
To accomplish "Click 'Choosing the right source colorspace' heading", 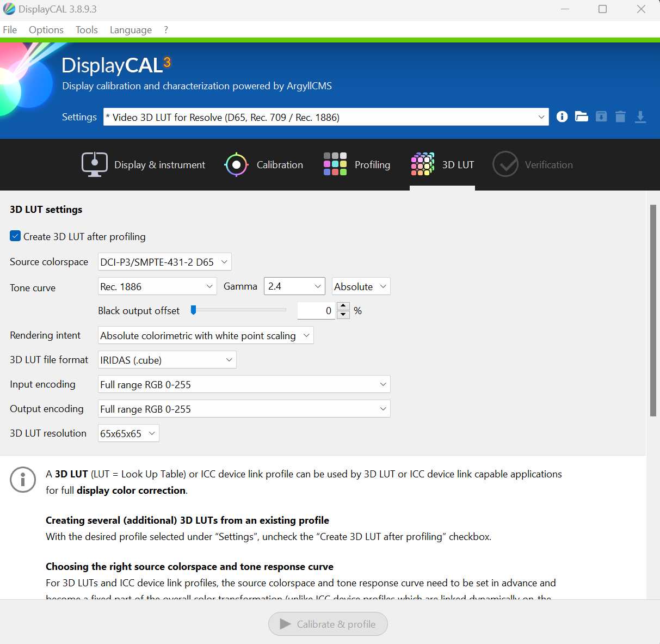I will click(x=189, y=566).
